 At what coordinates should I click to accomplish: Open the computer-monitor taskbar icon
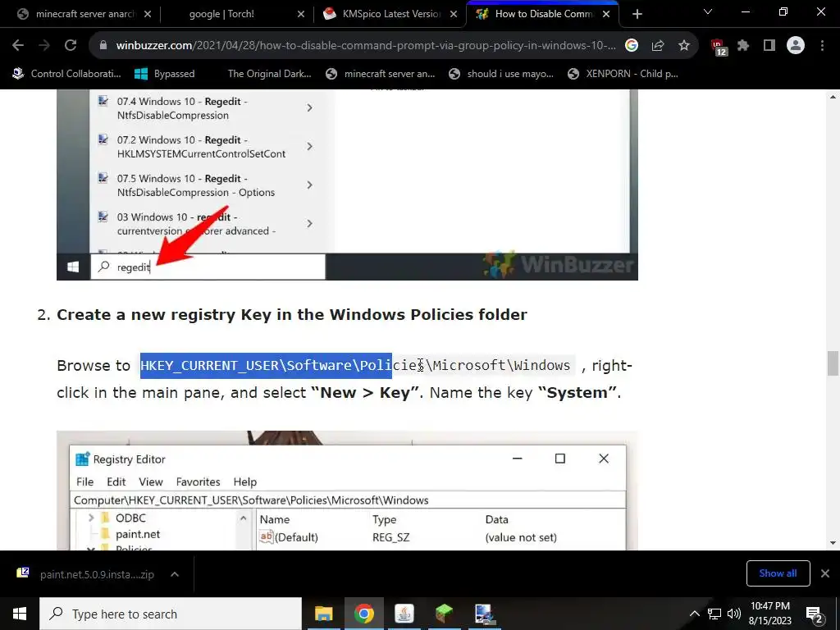(x=484, y=614)
